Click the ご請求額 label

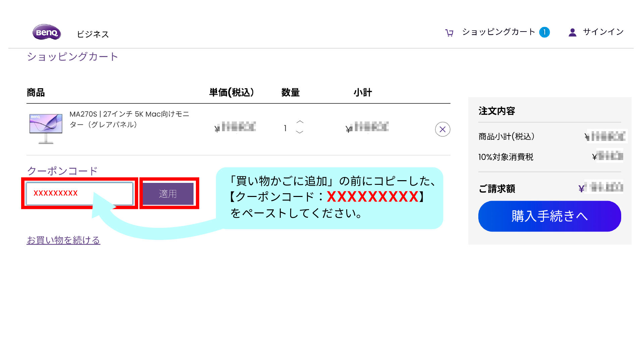coord(497,189)
